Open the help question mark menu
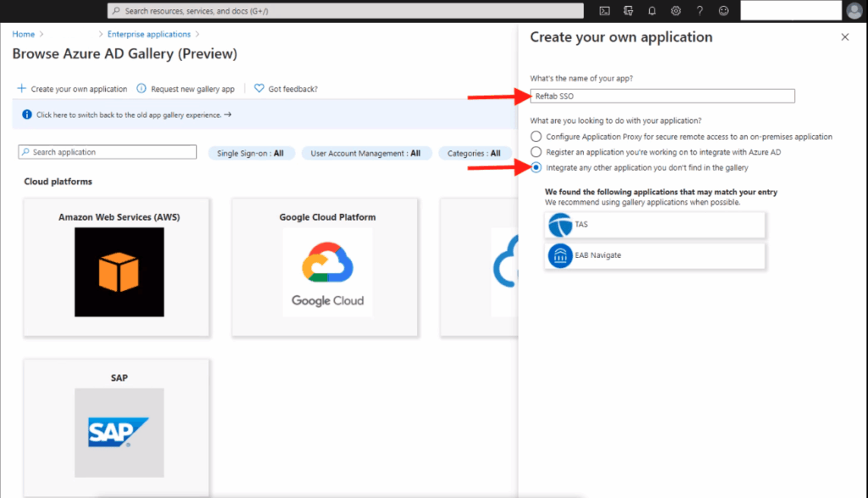Screen dimensions: 868x498 [698, 10]
